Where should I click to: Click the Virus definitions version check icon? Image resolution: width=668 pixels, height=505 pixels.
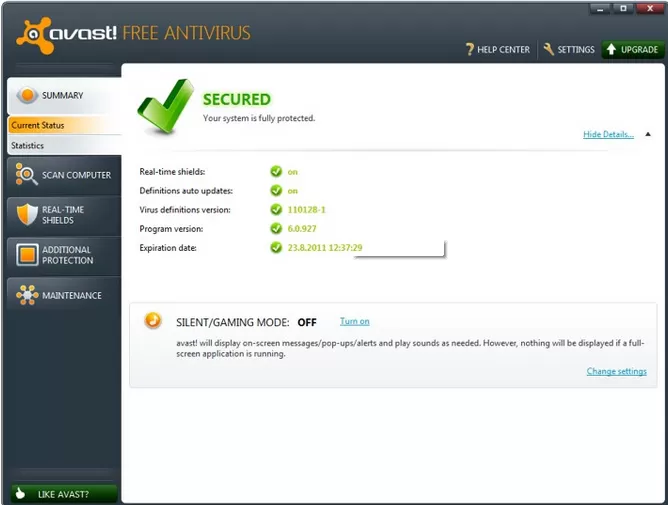coord(276,209)
